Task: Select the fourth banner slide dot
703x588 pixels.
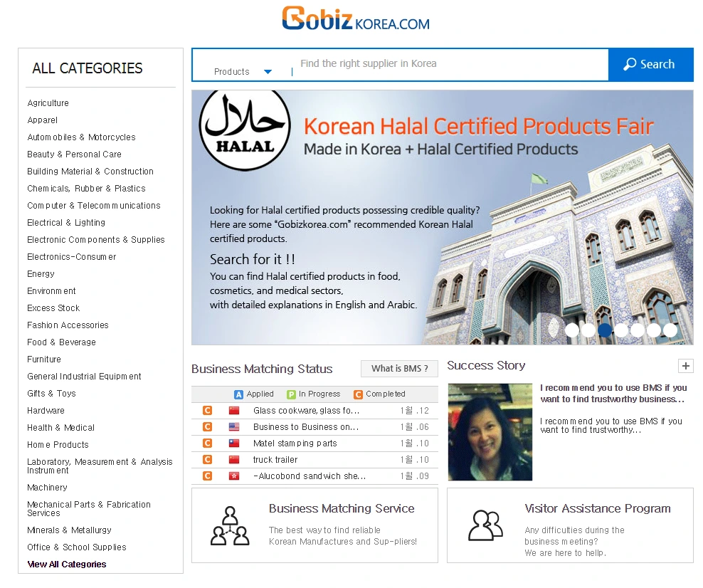Action: 621,330
